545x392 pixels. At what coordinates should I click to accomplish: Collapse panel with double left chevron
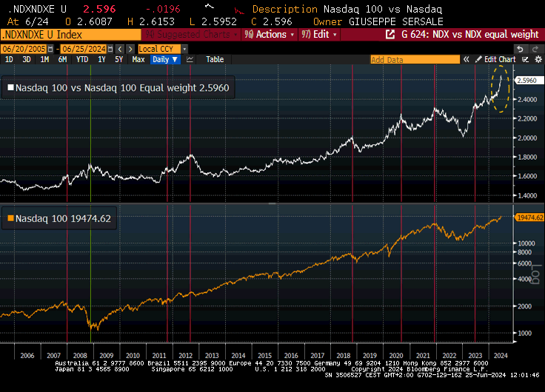point(466,59)
